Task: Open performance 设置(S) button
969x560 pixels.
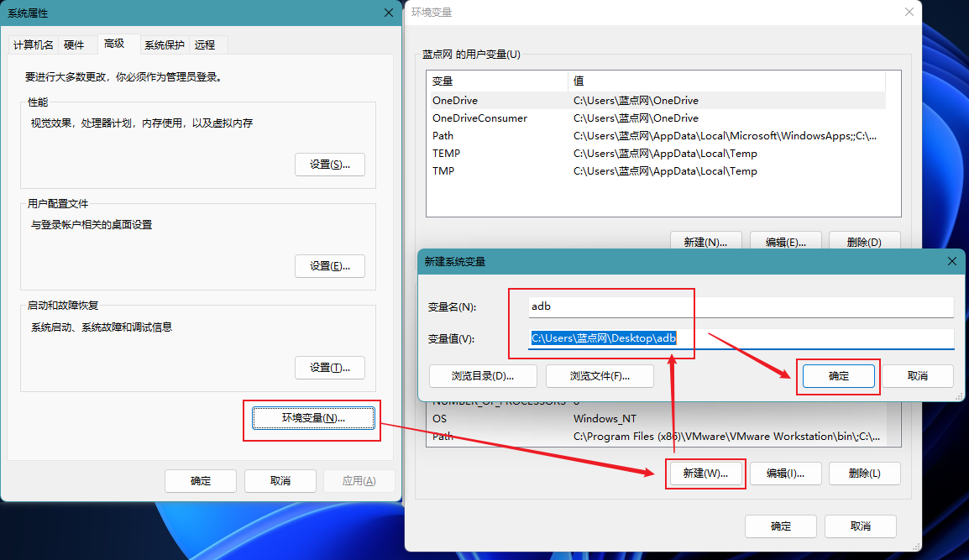Action: coord(329,165)
